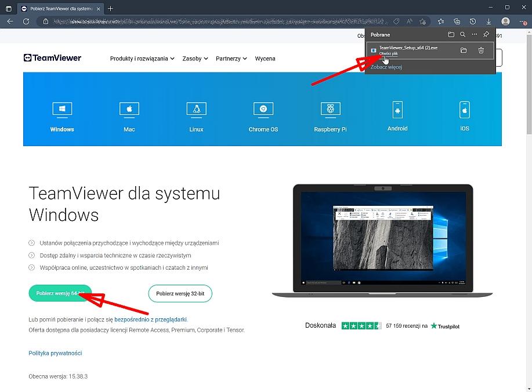Open a new browser tab

point(110,9)
